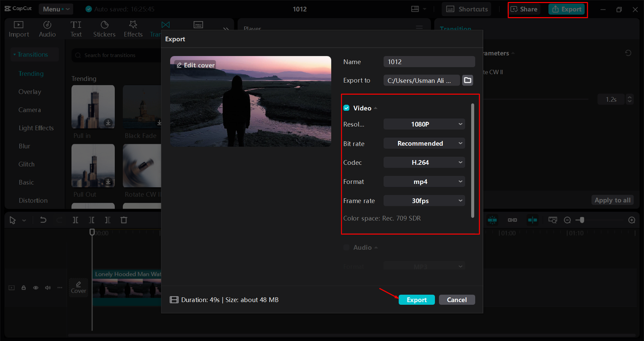Image resolution: width=644 pixels, height=341 pixels.
Task: Collapse the Audio section arrow
Action: [376, 248]
